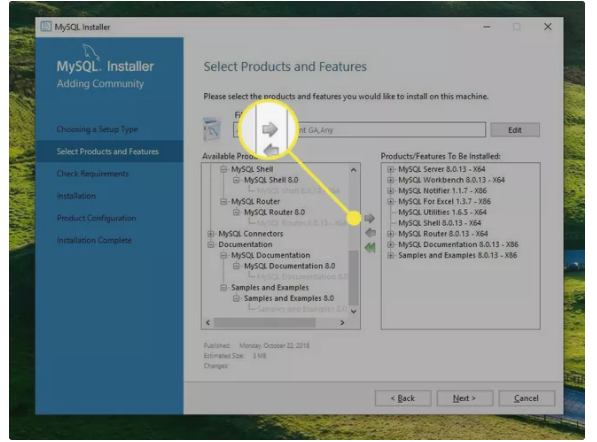Click the available products vertical scrollbar thumb
This screenshot has height=442, width=597.
point(353,277)
